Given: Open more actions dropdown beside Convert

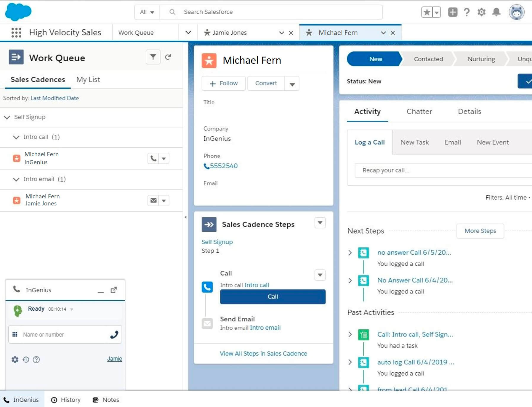Looking at the screenshot, I should pos(292,84).
